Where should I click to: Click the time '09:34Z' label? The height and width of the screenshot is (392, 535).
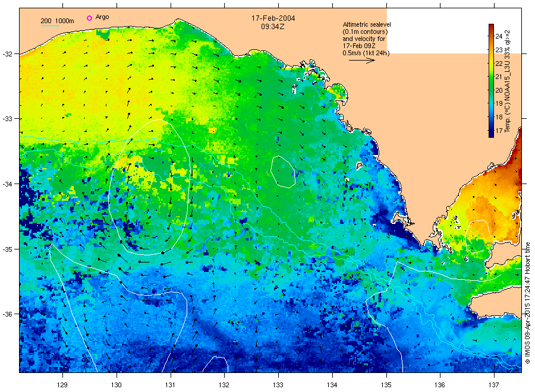pos(273,27)
